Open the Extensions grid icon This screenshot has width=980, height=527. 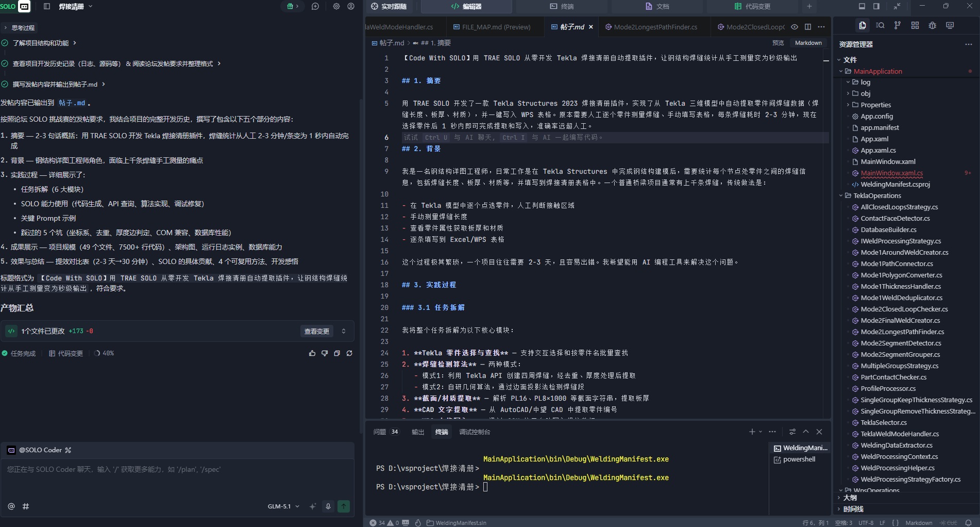coord(915,25)
